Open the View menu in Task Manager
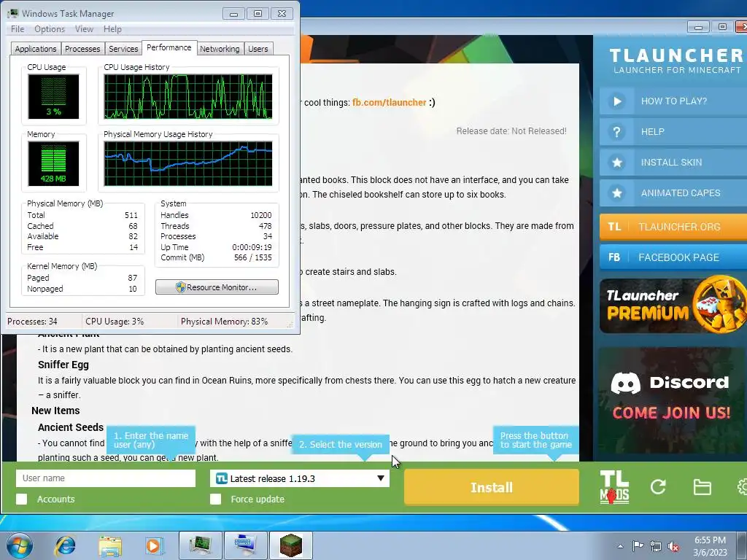Viewport: 747px width, 560px height. 84,29
